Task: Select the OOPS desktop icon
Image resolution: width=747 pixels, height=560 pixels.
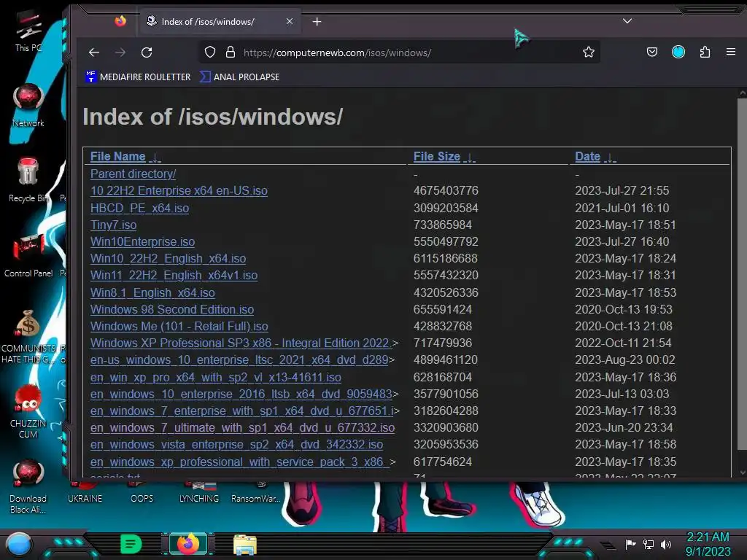Action: [142, 493]
